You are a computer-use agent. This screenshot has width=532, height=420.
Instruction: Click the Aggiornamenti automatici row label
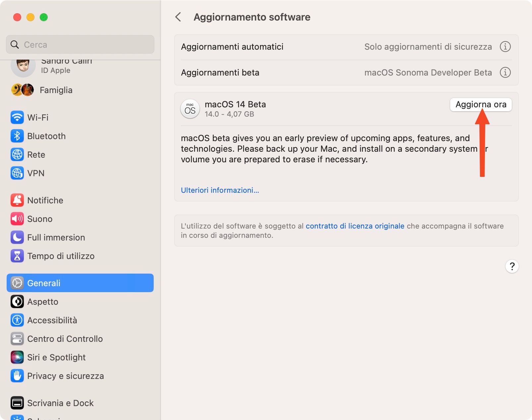click(232, 47)
